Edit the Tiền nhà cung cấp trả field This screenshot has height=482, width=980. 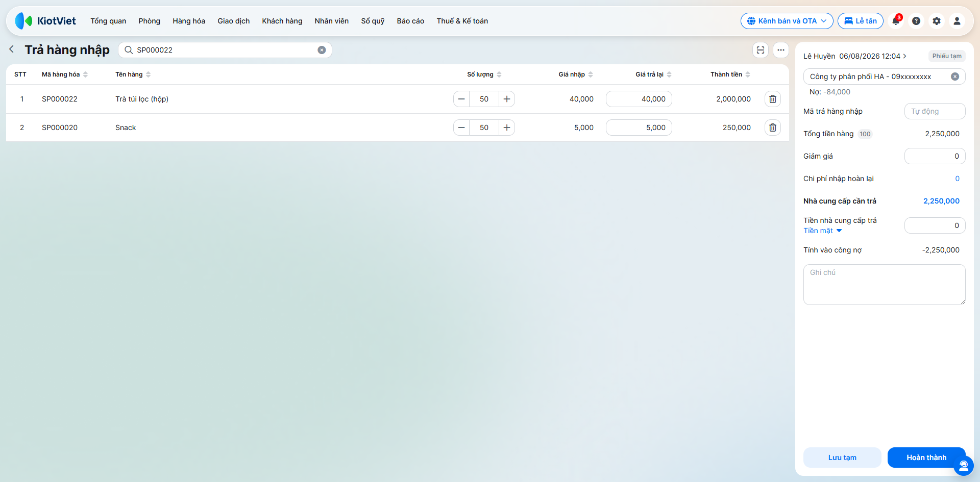tap(935, 225)
